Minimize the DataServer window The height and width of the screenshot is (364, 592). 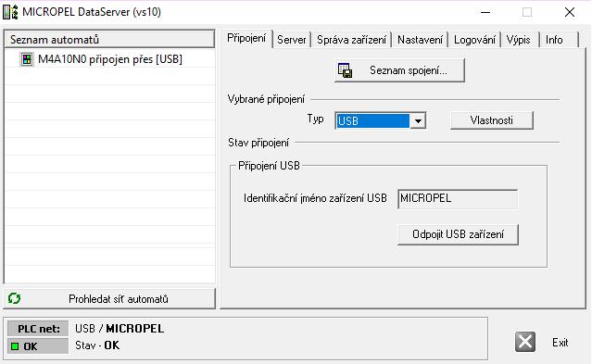point(485,12)
